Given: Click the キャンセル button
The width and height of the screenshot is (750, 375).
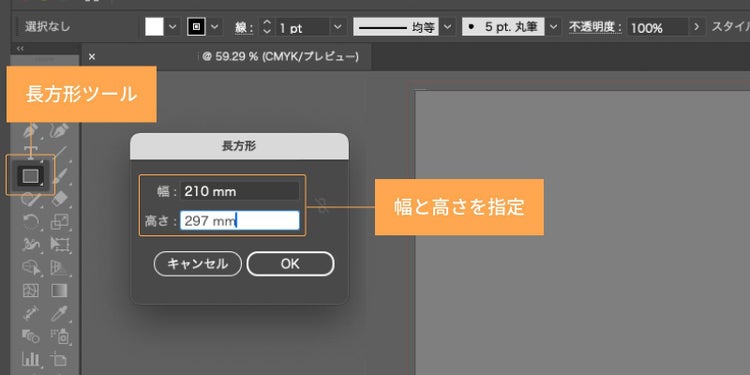Looking at the screenshot, I should point(198,264).
